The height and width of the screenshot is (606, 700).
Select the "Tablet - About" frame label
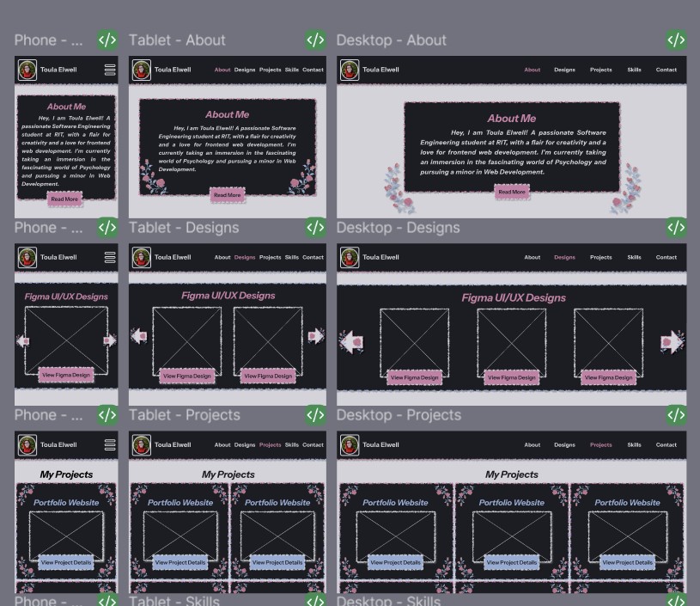pos(177,40)
